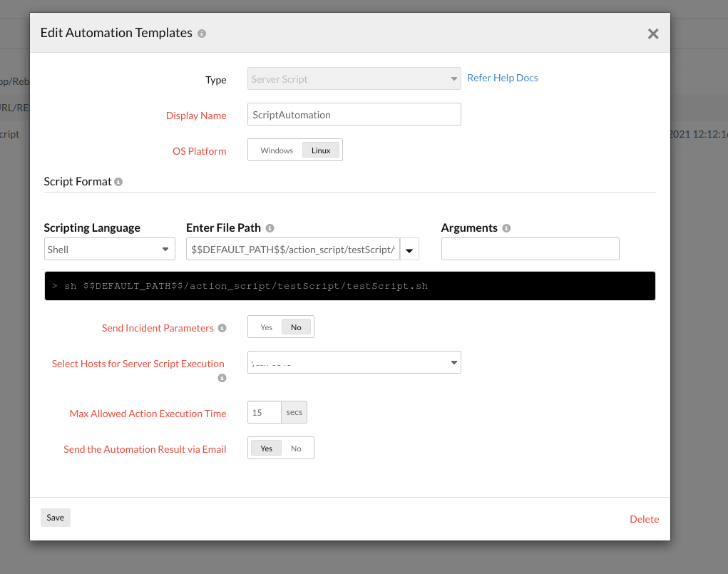728x574 pixels.
Task: Click info icon under Select Hosts label
Action: 222,378
